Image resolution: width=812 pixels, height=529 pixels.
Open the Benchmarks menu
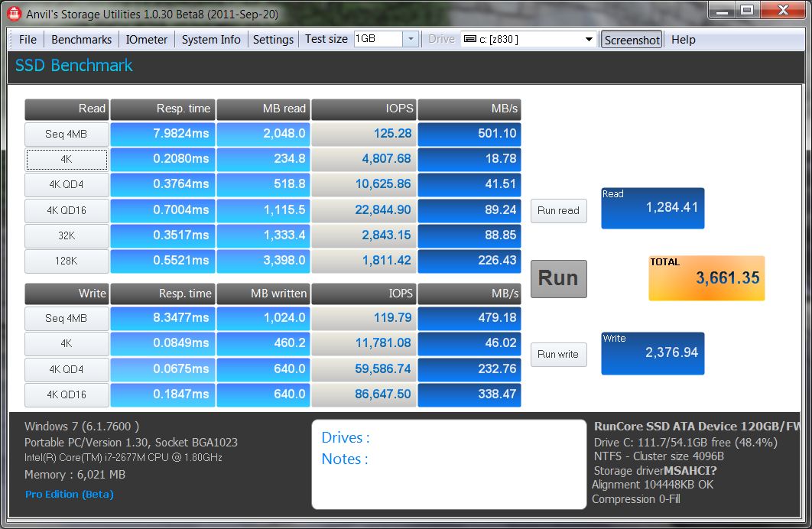point(81,40)
